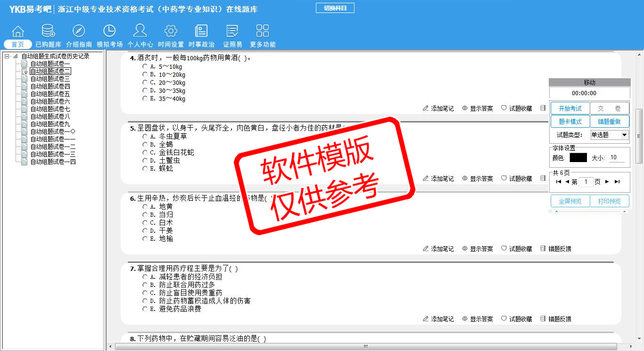This screenshot has width=644, height=351.
Task: Select option C 金钱白花蛇 for question 5
Action: [x=145, y=153]
